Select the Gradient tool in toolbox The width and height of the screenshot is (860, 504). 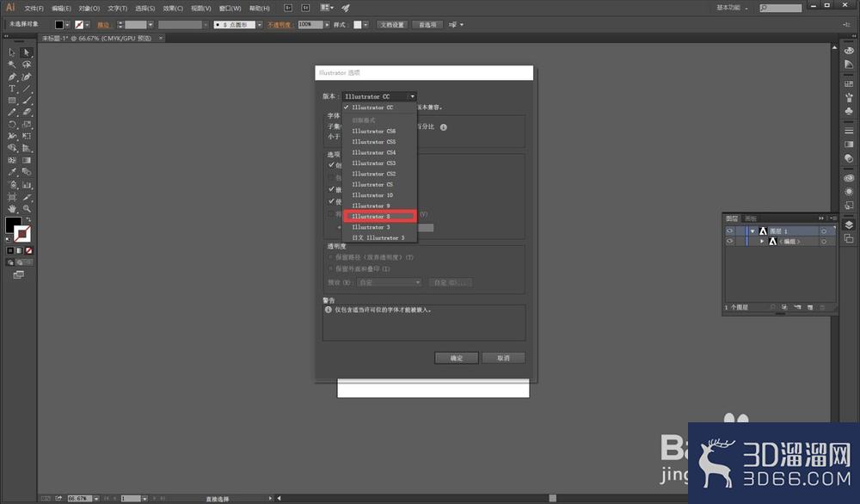point(27,160)
